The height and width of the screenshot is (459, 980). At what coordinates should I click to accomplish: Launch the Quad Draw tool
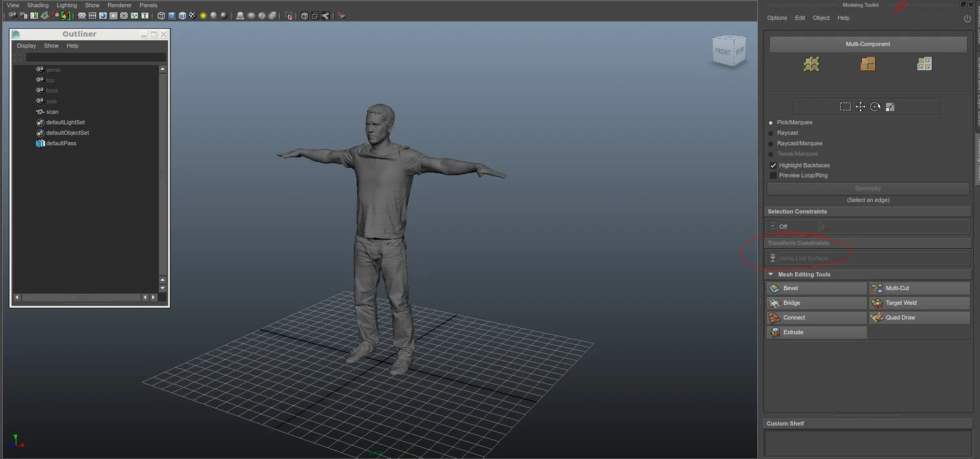(x=919, y=317)
